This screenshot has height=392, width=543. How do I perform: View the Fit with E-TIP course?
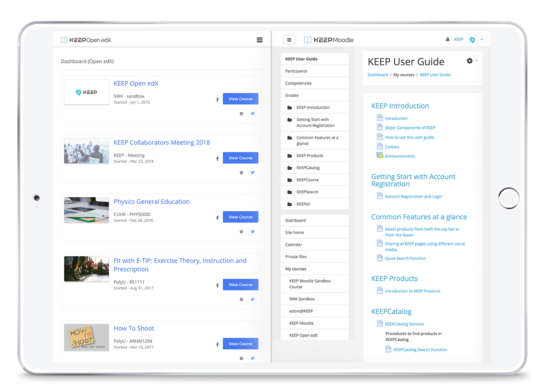[x=241, y=285]
